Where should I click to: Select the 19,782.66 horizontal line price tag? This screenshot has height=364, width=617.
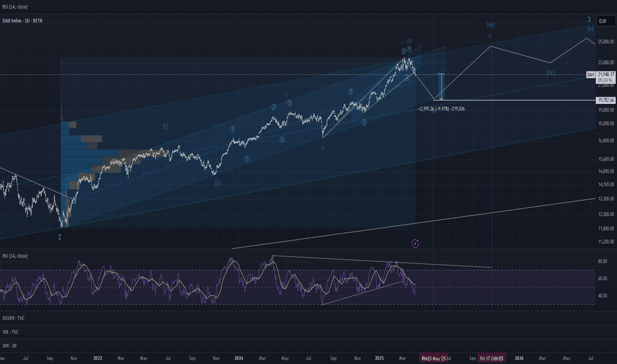click(606, 101)
